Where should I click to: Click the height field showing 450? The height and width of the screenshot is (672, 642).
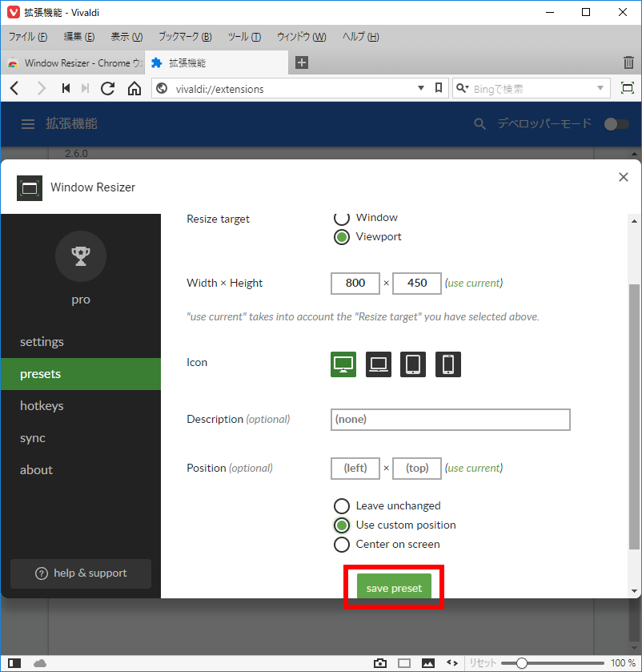tap(417, 284)
